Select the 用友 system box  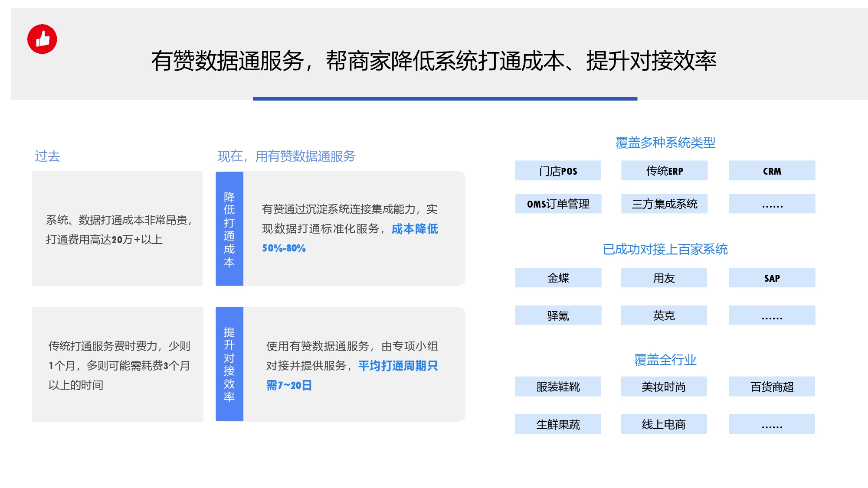pos(664,278)
